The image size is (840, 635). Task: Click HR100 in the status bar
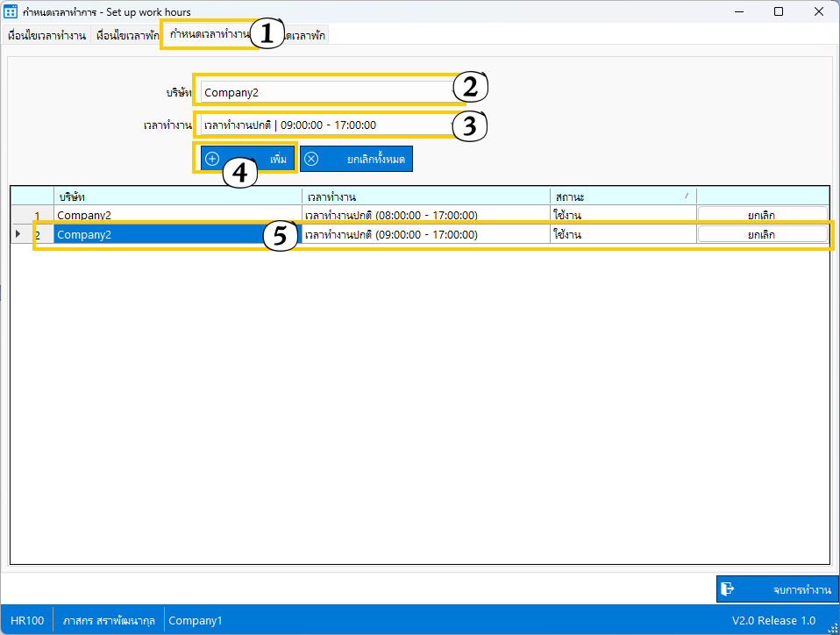click(26, 620)
